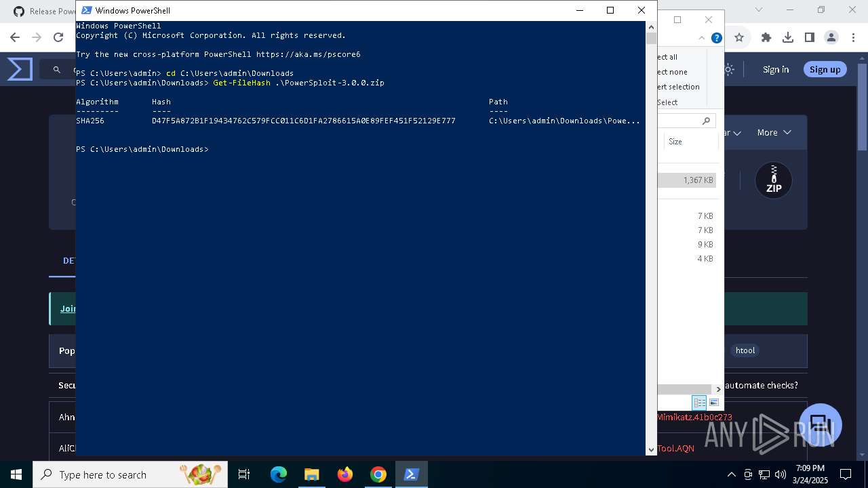The height and width of the screenshot is (488, 868).
Task: Collapse File Explorer ribbon chevron
Action: 703,39
